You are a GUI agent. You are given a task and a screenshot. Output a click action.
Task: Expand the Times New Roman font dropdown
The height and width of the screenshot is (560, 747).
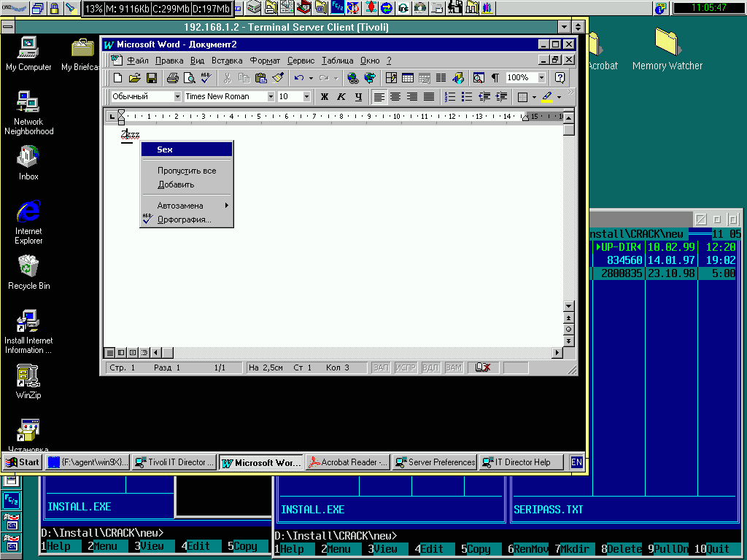click(x=271, y=97)
